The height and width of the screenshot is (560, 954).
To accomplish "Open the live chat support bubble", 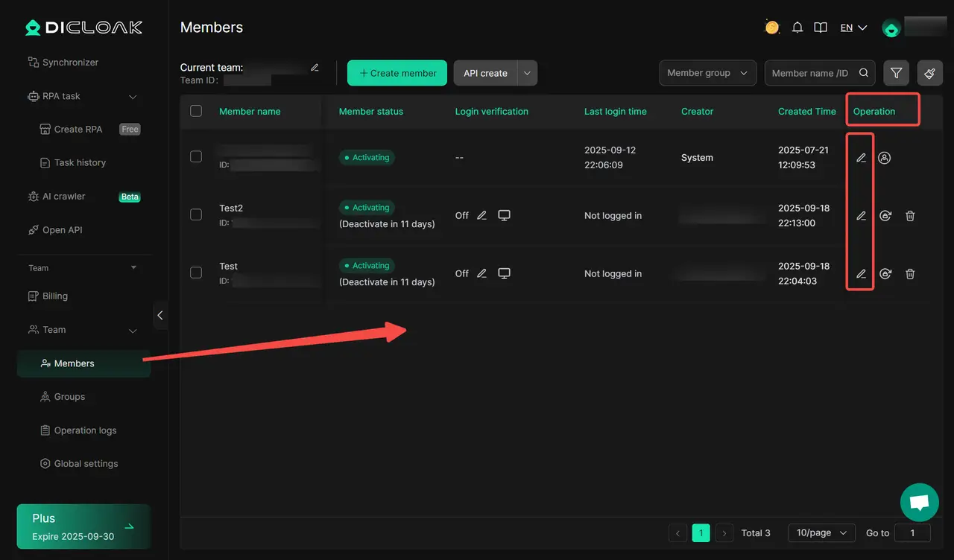I will 919,503.
